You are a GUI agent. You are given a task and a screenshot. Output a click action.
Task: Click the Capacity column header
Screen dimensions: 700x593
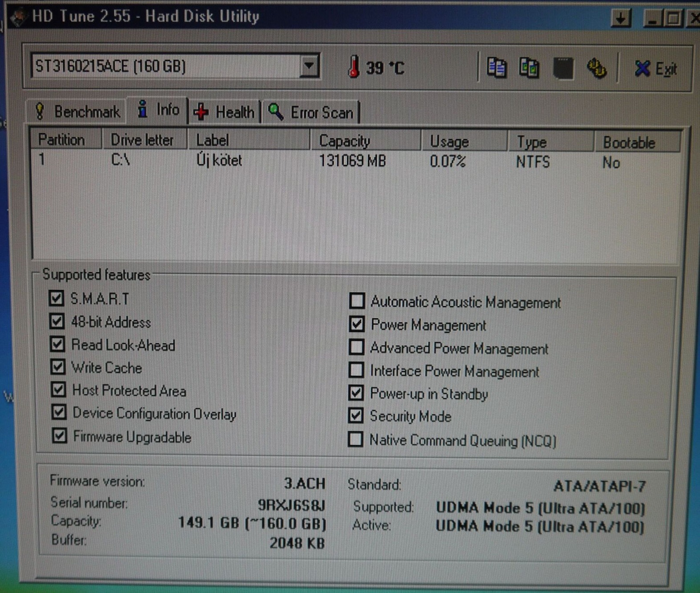[365, 141]
